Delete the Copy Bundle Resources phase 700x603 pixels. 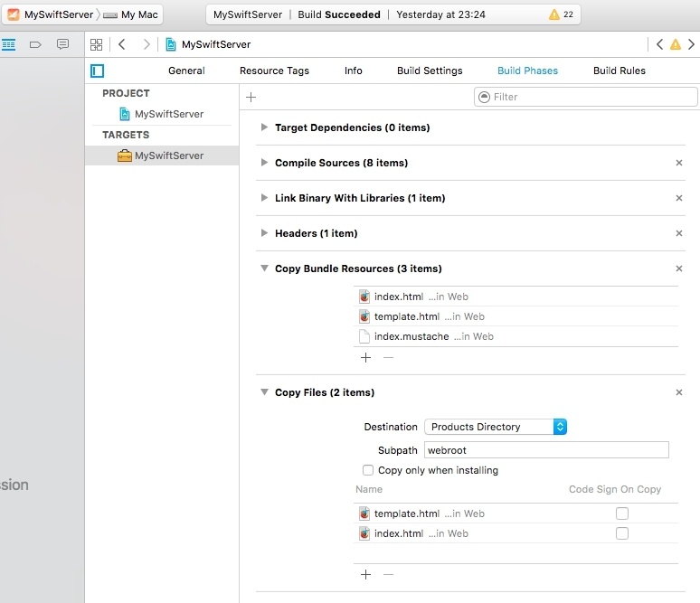tap(679, 269)
